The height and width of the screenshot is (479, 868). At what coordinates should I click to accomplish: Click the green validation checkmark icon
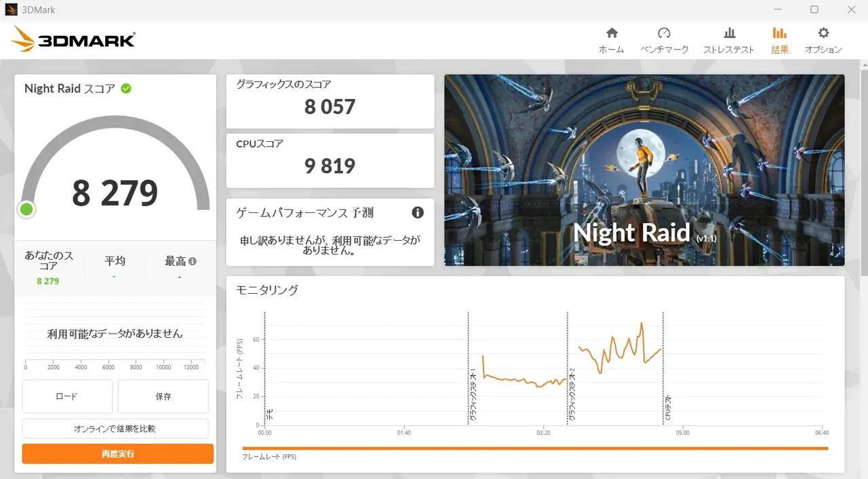pos(126,88)
